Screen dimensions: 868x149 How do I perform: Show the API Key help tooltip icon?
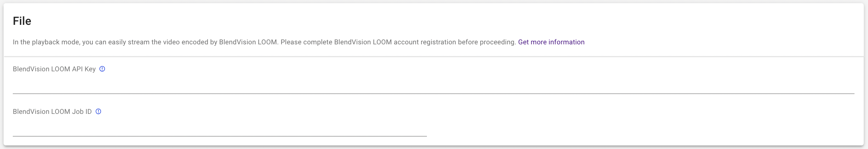[102, 69]
